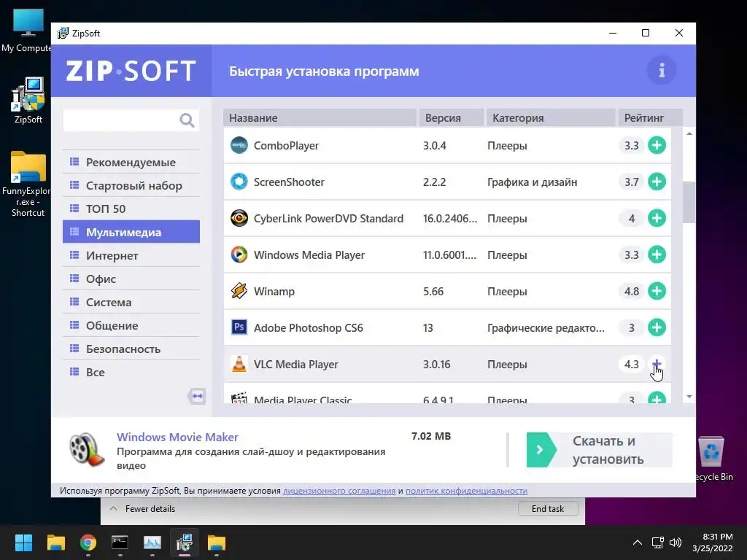This screenshot has height=560, width=747.
Task: Open the лицензионного соглашения link
Action: [x=339, y=491]
